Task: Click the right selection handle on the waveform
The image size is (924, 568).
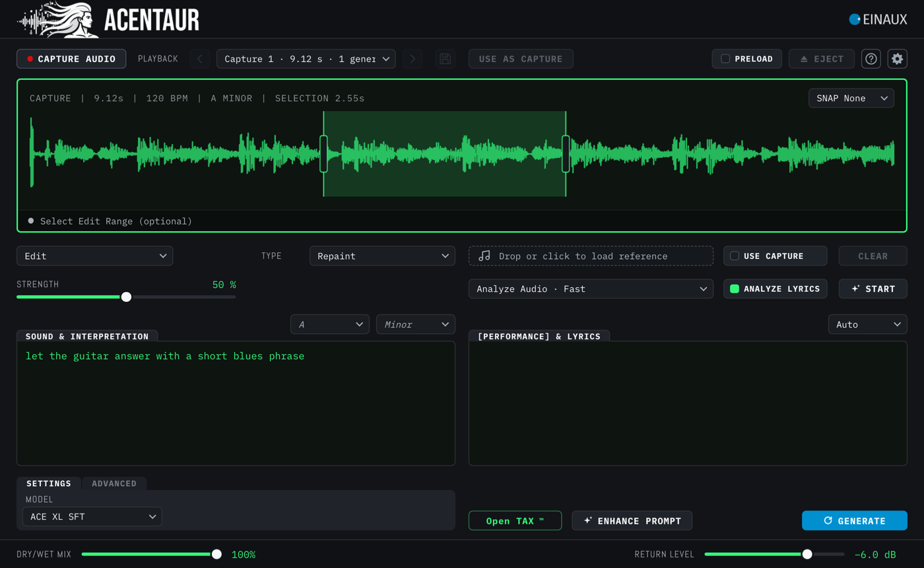Action: (x=566, y=153)
